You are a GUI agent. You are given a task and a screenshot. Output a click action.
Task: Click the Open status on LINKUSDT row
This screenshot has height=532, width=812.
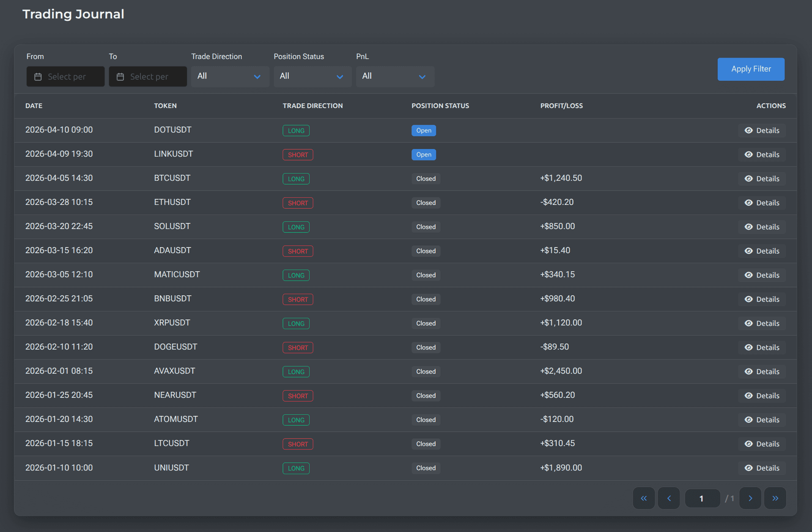pos(424,154)
